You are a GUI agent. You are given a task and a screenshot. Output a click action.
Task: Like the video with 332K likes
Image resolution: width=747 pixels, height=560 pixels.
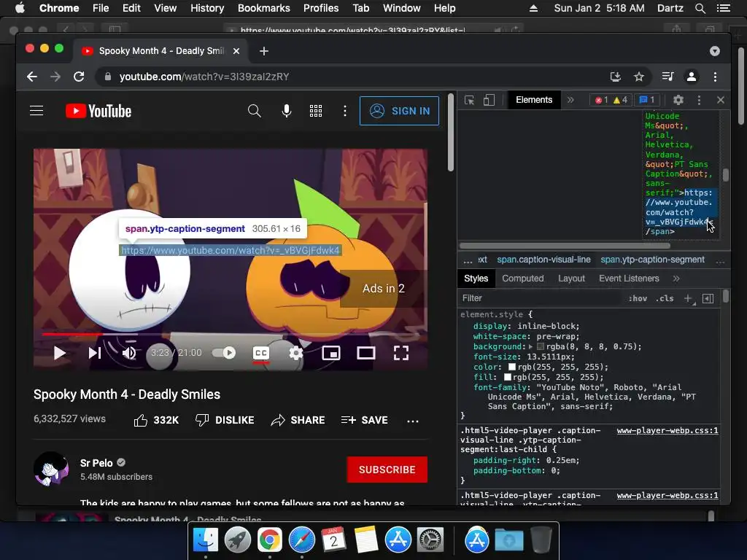(156, 420)
